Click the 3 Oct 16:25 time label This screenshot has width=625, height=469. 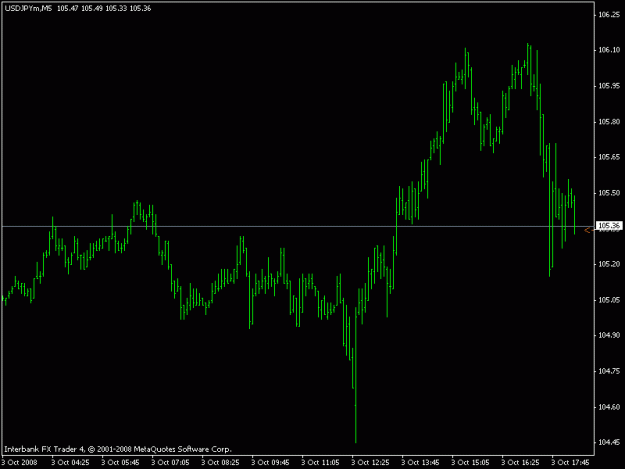520,463
